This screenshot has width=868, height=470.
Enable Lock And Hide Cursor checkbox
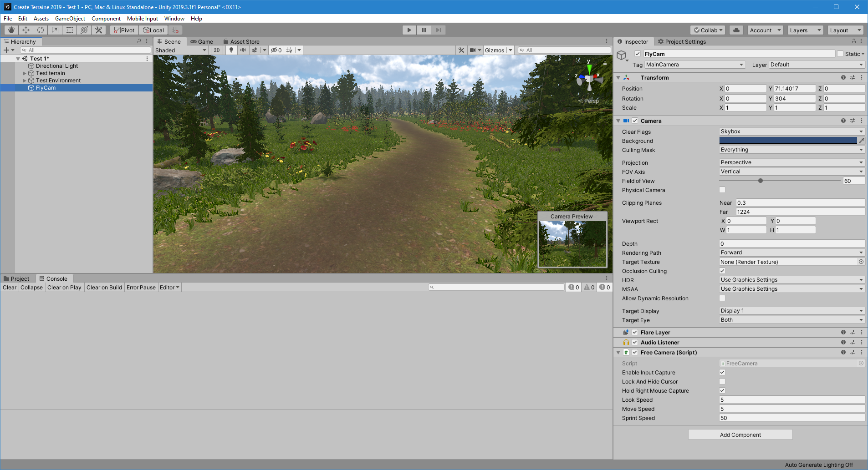(x=722, y=381)
